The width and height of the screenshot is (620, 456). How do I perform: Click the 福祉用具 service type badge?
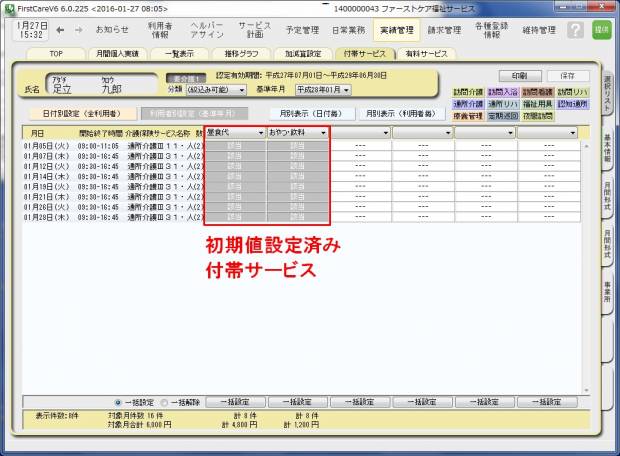pos(536,104)
